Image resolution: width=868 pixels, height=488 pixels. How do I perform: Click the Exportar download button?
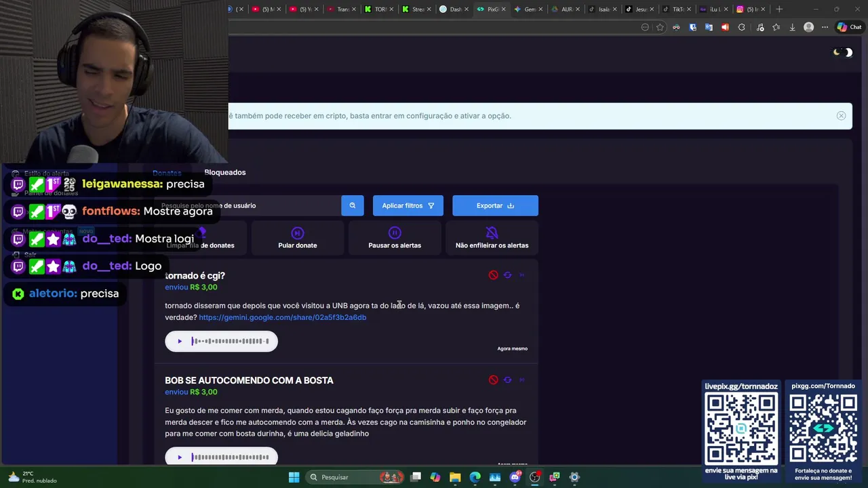[x=495, y=205]
